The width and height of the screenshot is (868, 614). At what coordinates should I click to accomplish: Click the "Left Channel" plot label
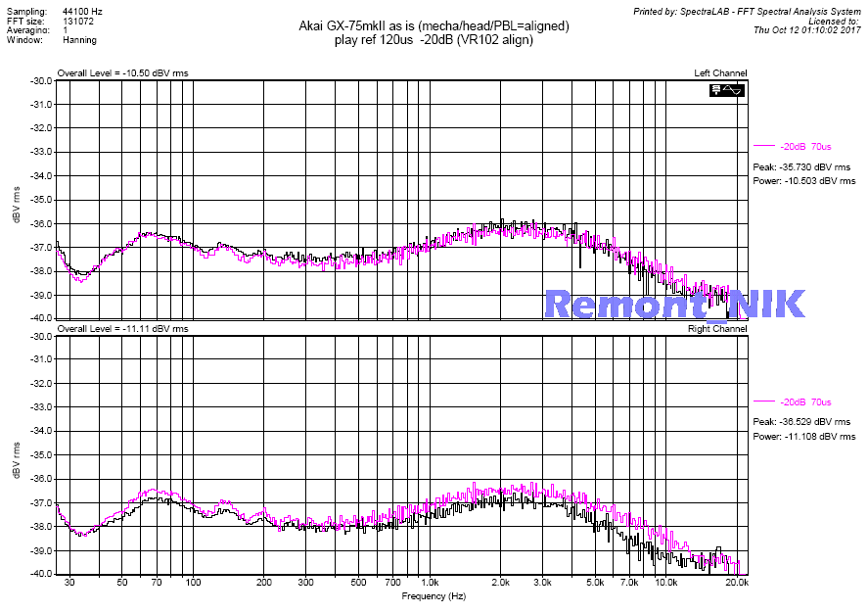(720, 73)
